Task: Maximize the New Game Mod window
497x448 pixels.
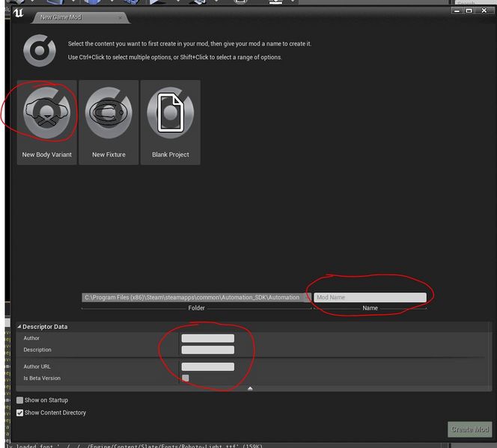Action: (469, 10)
